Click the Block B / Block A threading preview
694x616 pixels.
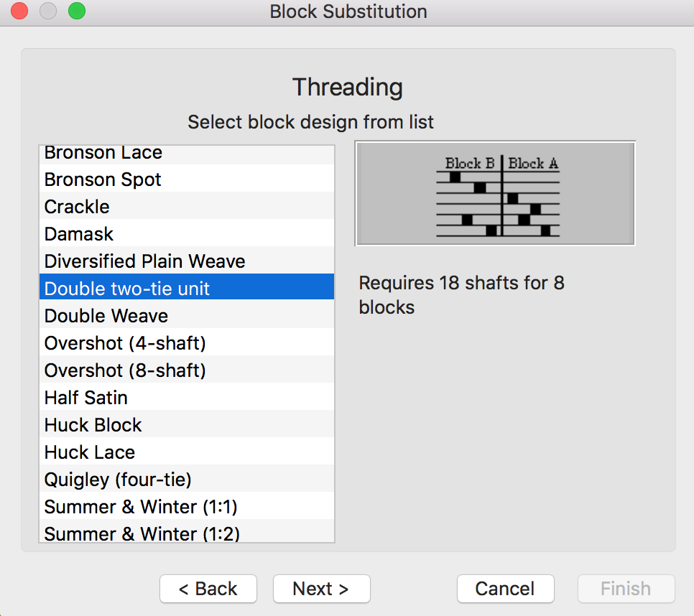click(495, 194)
